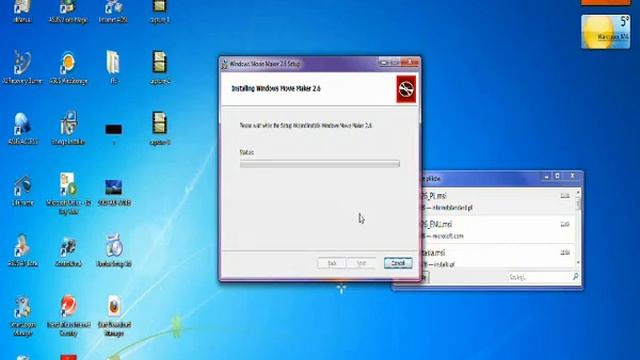Select the third film-strip capture file icon
The image size is (640, 360).
click(x=160, y=129)
